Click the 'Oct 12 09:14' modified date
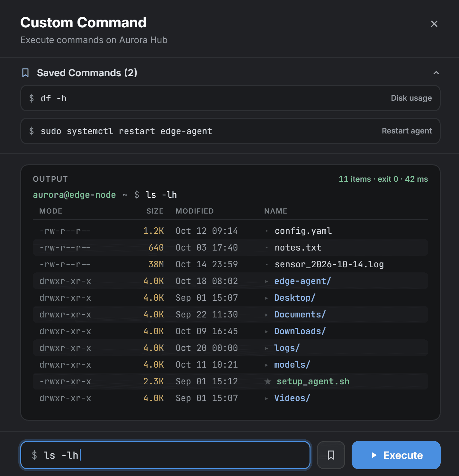The image size is (459, 476). pos(207,231)
